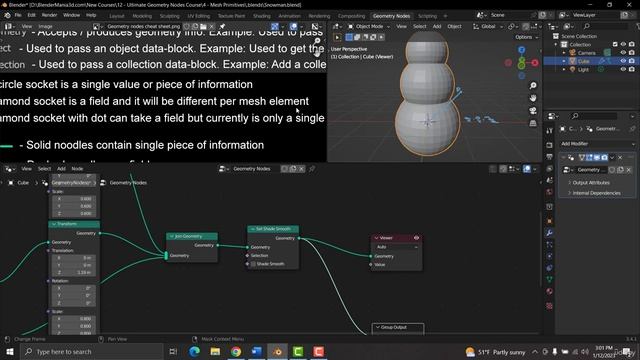Switch perspective/orthographic grid icon
Image resolution: width=640 pixels, height=360 pixels.
point(533,123)
